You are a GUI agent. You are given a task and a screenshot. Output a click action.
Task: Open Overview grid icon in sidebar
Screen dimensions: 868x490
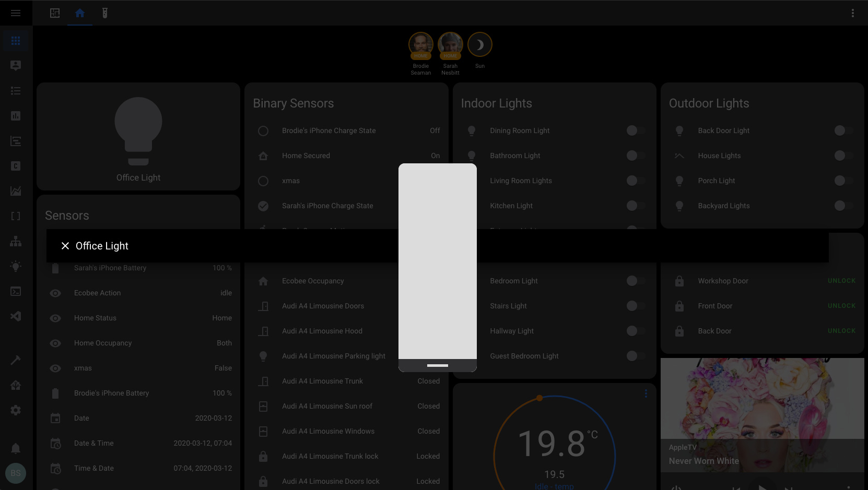point(16,41)
